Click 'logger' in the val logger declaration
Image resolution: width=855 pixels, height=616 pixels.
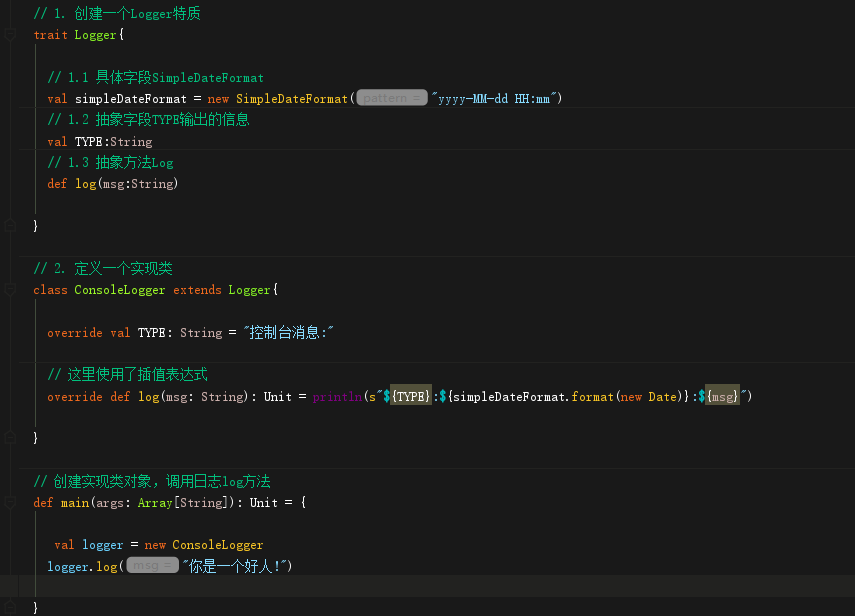tap(103, 545)
